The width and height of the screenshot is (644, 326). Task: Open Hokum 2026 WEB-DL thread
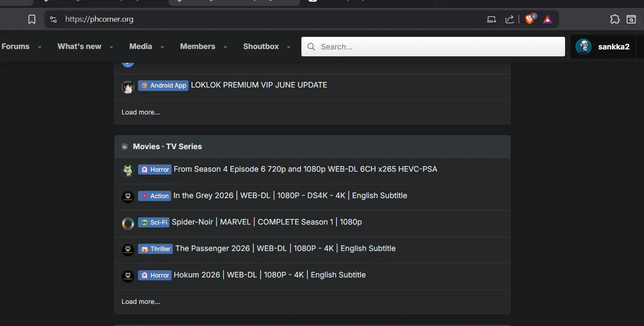[270, 275]
